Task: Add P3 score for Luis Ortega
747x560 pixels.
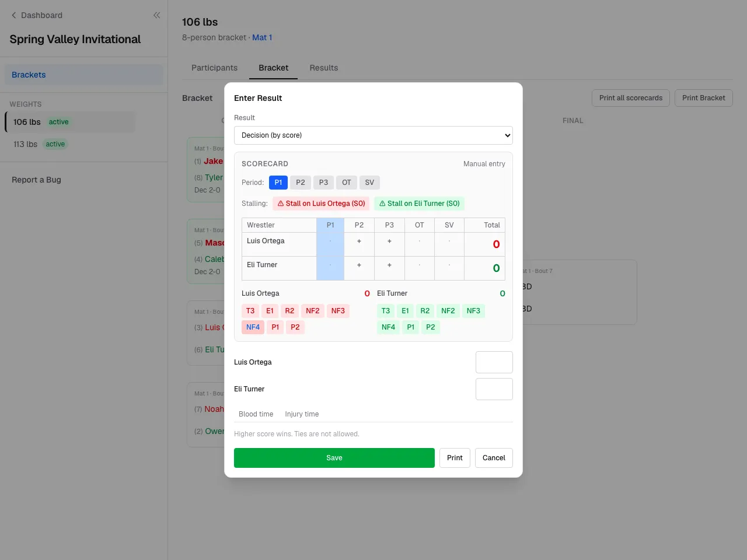Action: (389, 242)
